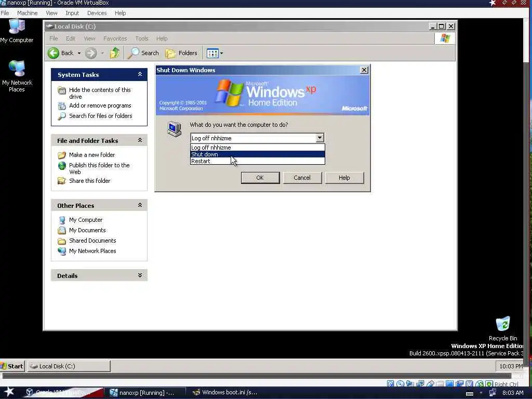Open VirtualBox Machine menu

(x=28, y=13)
